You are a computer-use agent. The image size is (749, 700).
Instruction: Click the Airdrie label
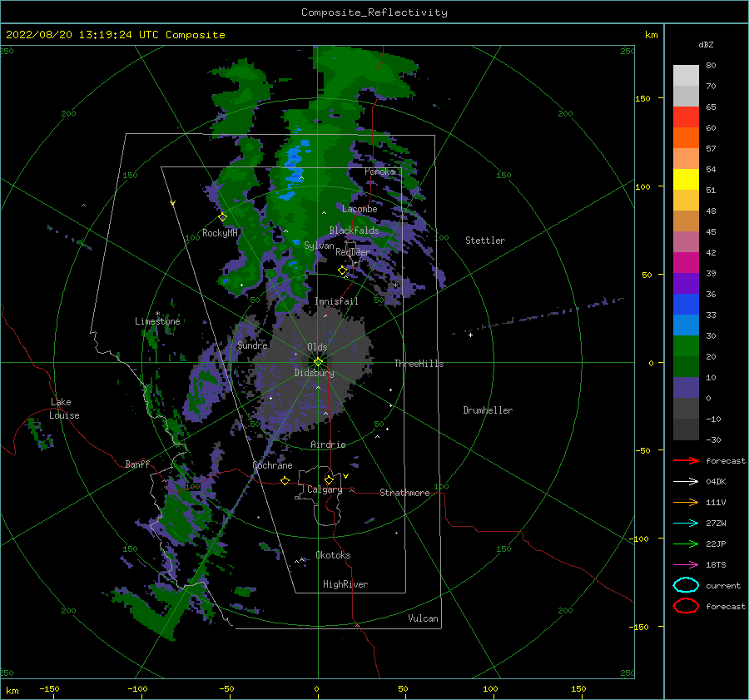pos(328,444)
